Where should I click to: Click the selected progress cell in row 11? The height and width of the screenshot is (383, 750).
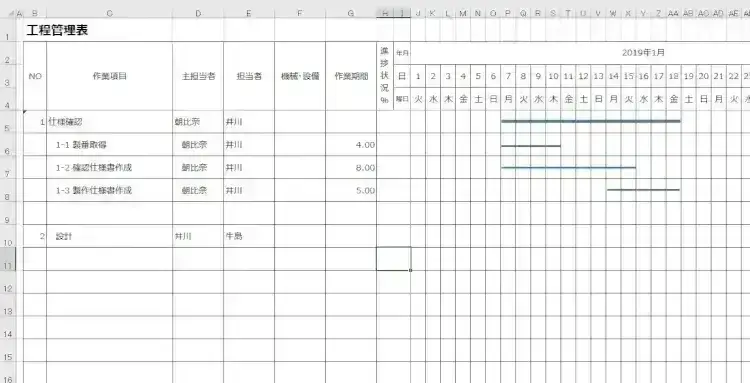pyautogui.click(x=394, y=259)
